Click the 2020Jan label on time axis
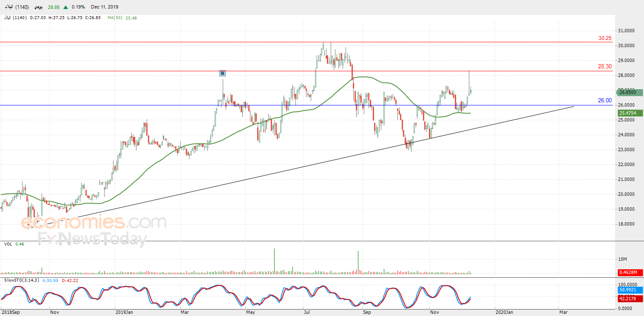Image resolution: width=644 pixels, height=316 pixels. [x=505, y=312]
